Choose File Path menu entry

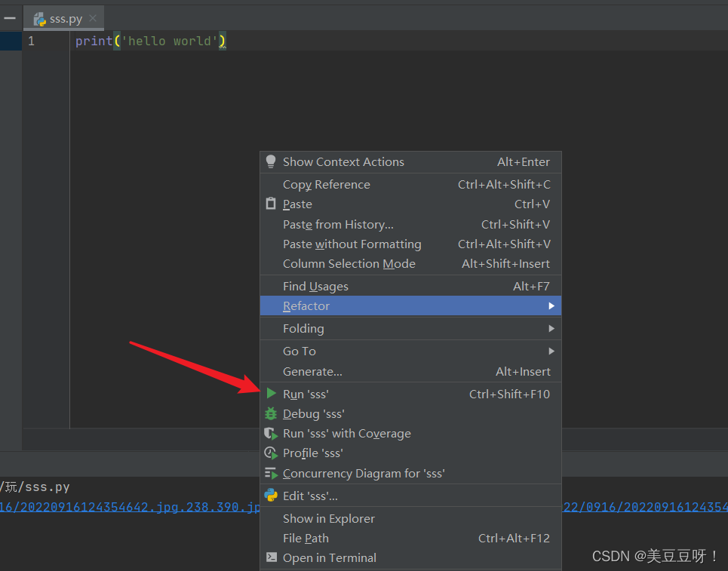pos(411,538)
